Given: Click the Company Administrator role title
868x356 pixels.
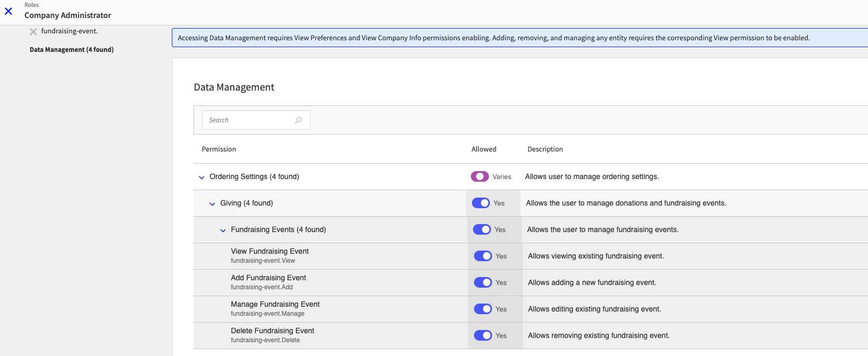Looking at the screenshot, I should (68, 15).
